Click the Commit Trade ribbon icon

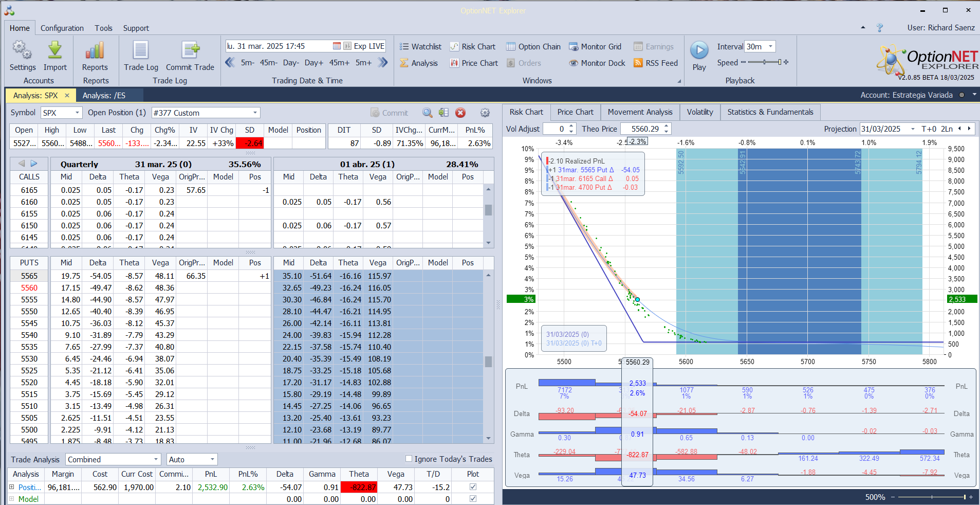pyautogui.click(x=190, y=56)
